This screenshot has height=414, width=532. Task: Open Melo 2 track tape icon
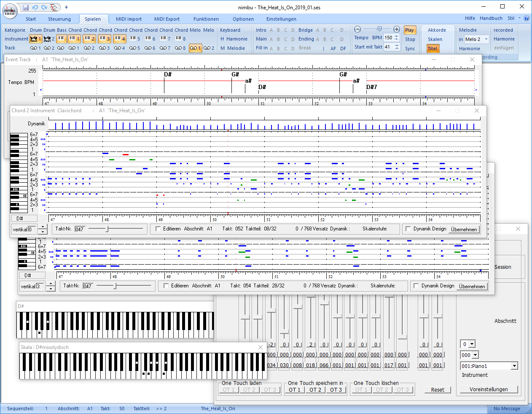pos(209,48)
